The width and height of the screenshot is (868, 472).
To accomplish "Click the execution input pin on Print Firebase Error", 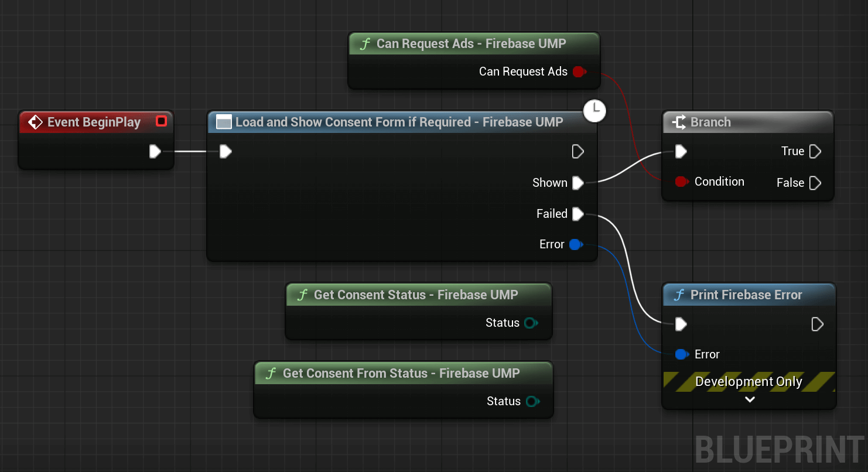I will point(682,324).
